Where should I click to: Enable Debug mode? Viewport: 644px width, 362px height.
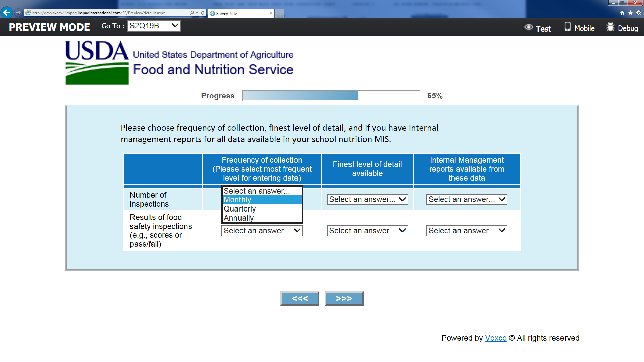point(622,28)
